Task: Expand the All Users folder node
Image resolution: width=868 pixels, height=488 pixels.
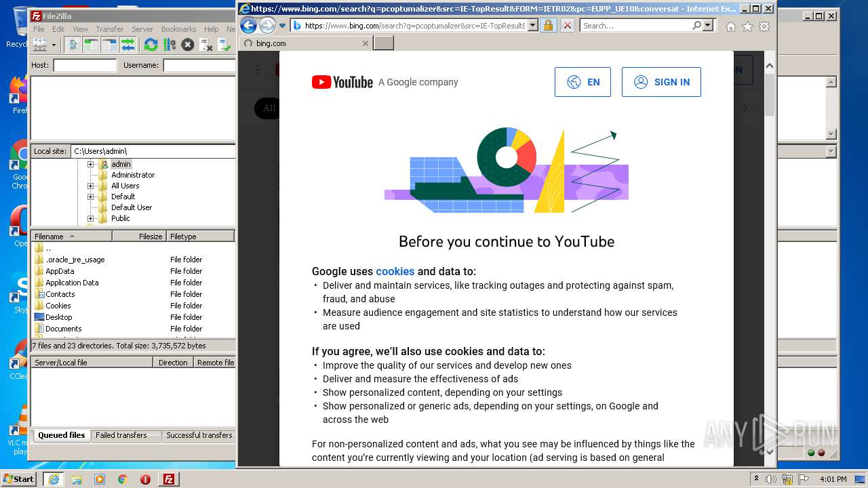Action: pos(91,186)
